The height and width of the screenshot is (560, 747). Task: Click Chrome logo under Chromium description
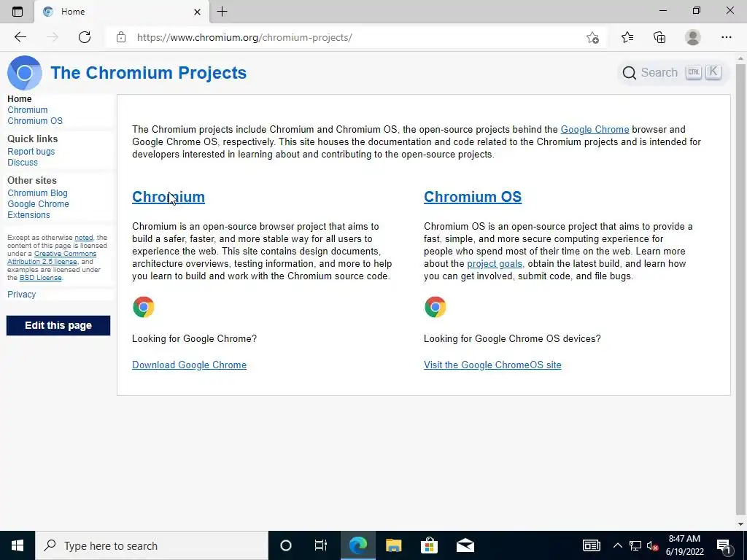click(144, 307)
